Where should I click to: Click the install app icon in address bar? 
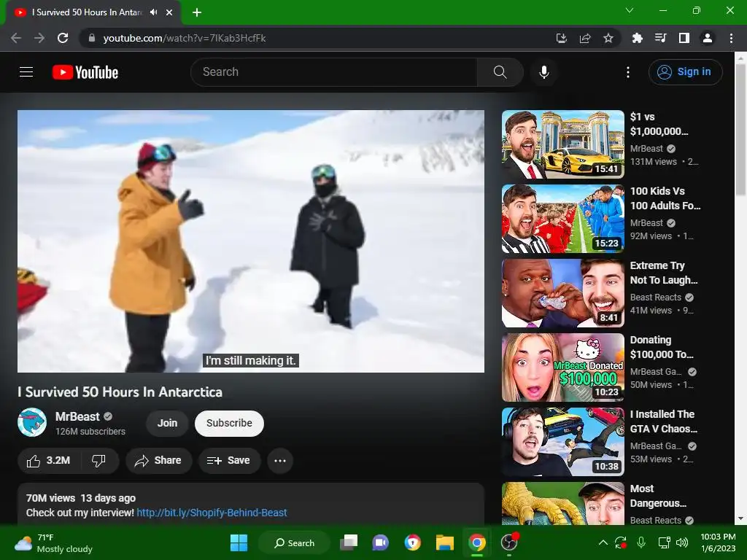click(561, 38)
